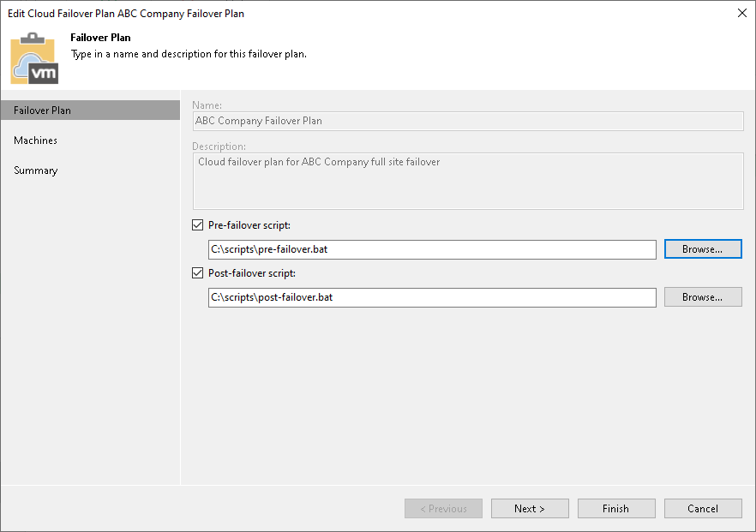
Task: Click the bold Failover Plan header text
Action: (x=100, y=38)
